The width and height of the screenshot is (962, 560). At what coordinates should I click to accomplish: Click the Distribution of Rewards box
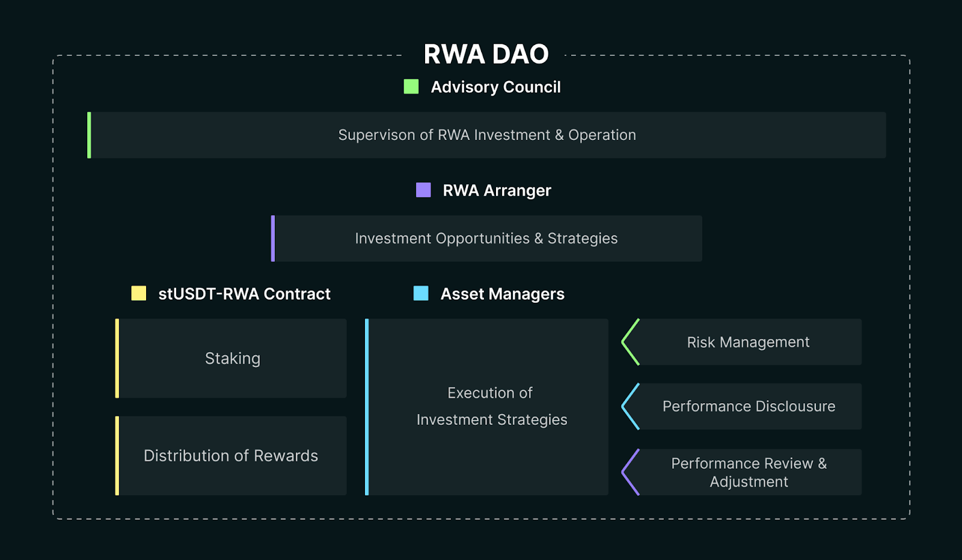231,455
